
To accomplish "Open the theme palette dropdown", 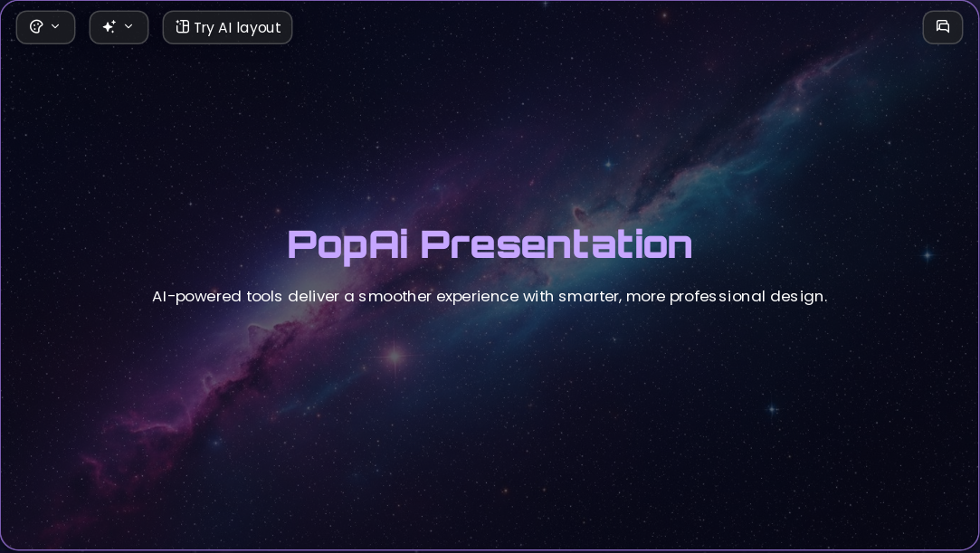I will pyautogui.click(x=45, y=27).
